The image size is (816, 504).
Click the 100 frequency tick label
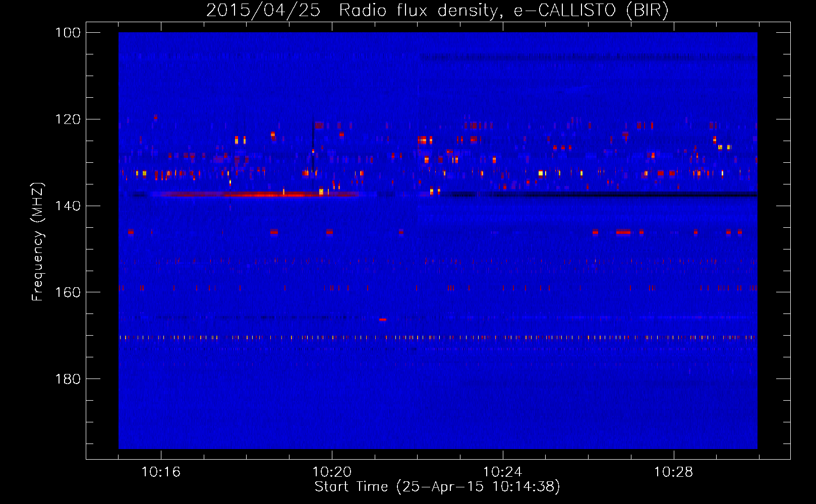click(x=68, y=33)
